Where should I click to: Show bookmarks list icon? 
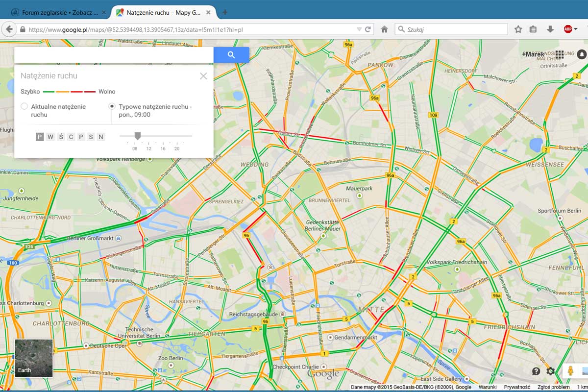pos(533,29)
